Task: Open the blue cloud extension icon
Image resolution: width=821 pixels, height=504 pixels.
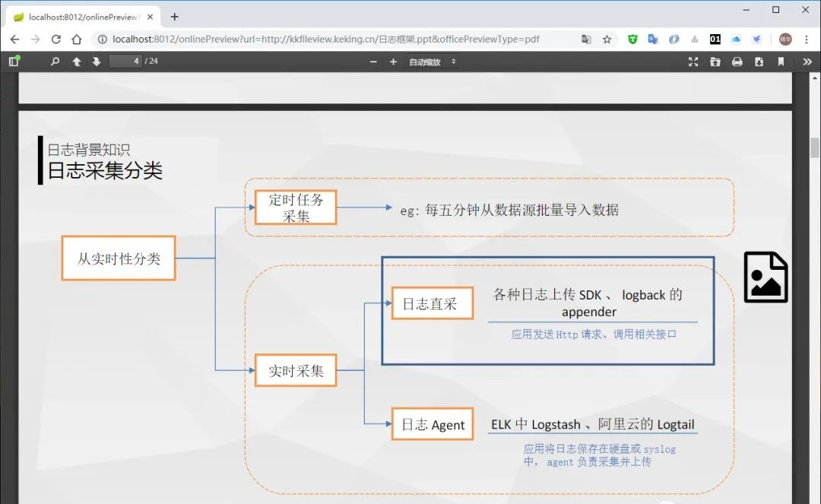Action: coord(736,40)
